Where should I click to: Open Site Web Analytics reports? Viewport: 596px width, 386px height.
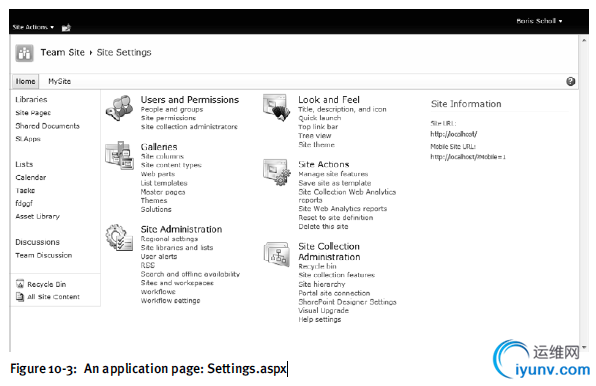tap(342, 209)
